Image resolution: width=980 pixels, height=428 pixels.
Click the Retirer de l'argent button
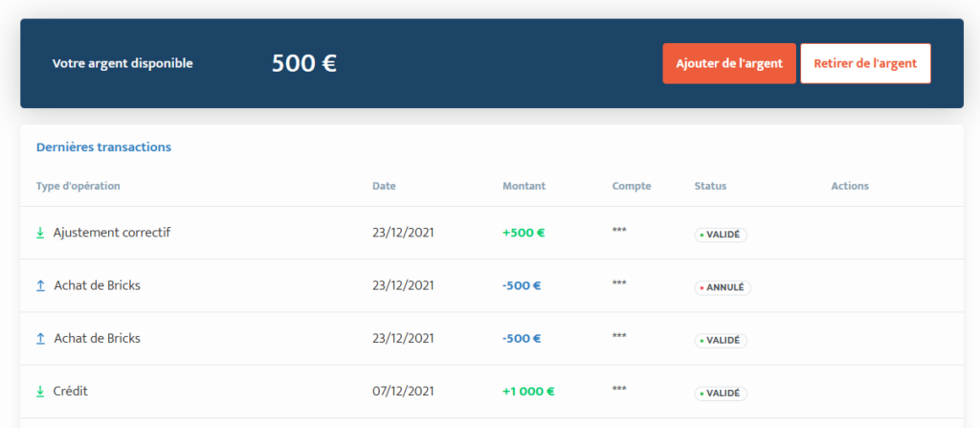(865, 63)
